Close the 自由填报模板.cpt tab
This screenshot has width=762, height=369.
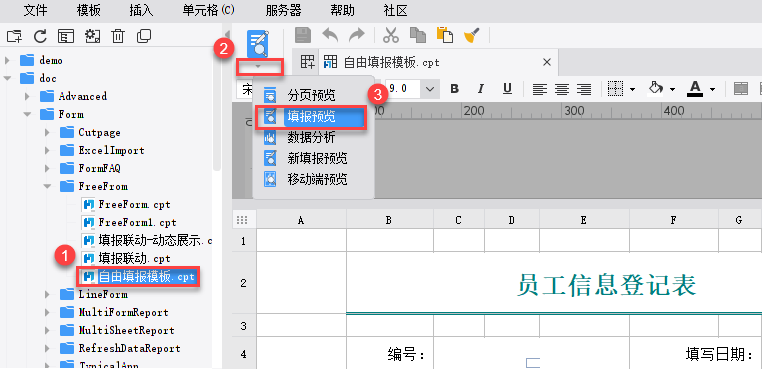(x=546, y=62)
